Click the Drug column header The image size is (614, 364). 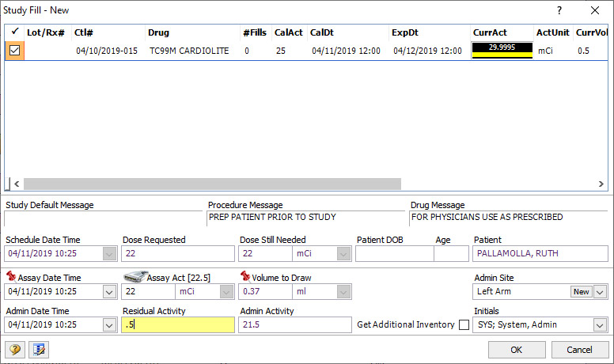[192, 32]
